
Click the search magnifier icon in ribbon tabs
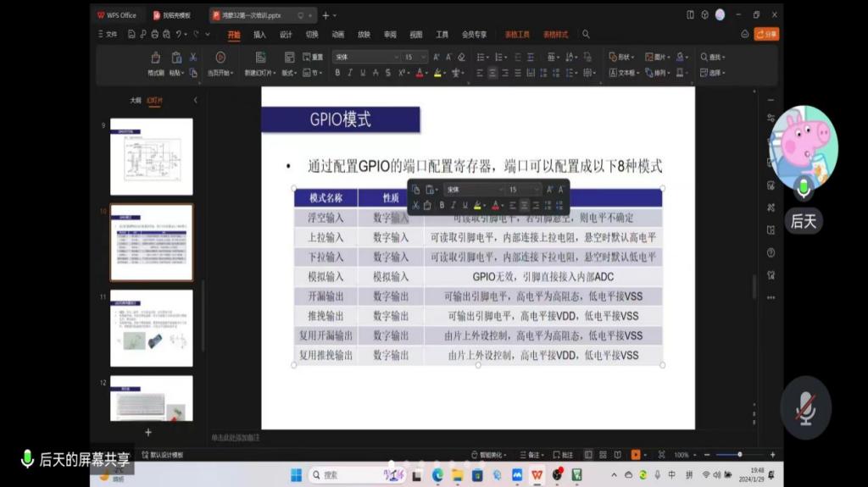tap(586, 35)
